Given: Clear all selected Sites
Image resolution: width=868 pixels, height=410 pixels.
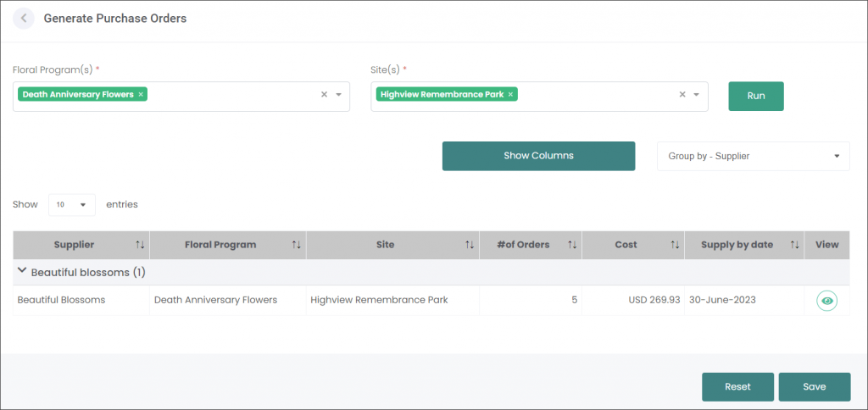Looking at the screenshot, I should (x=682, y=95).
